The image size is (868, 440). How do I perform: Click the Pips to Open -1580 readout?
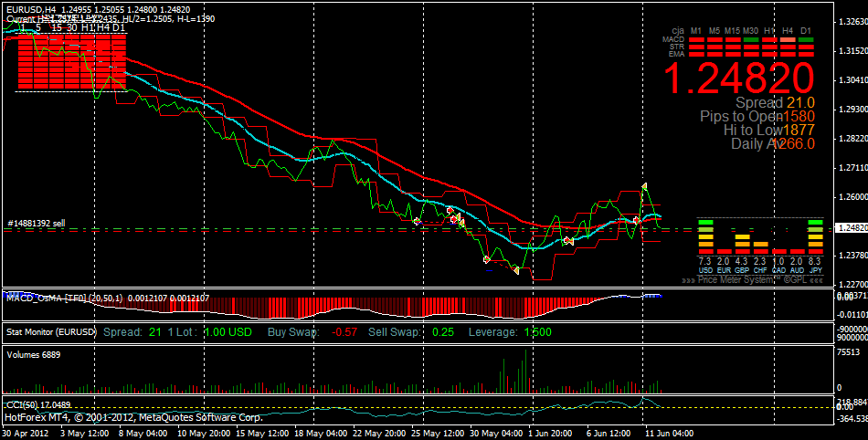pyautogui.click(x=757, y=117)
